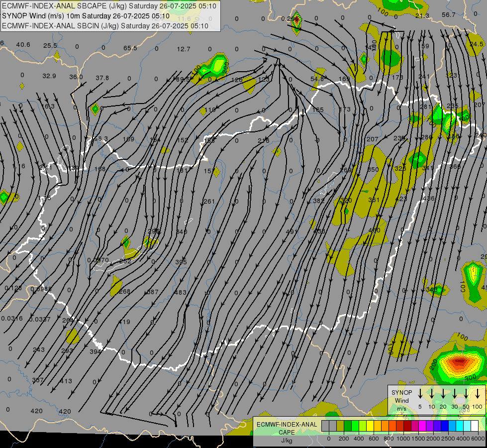
Task: Click the 'J/kg' unit label in legend
Action: point(287,441)
